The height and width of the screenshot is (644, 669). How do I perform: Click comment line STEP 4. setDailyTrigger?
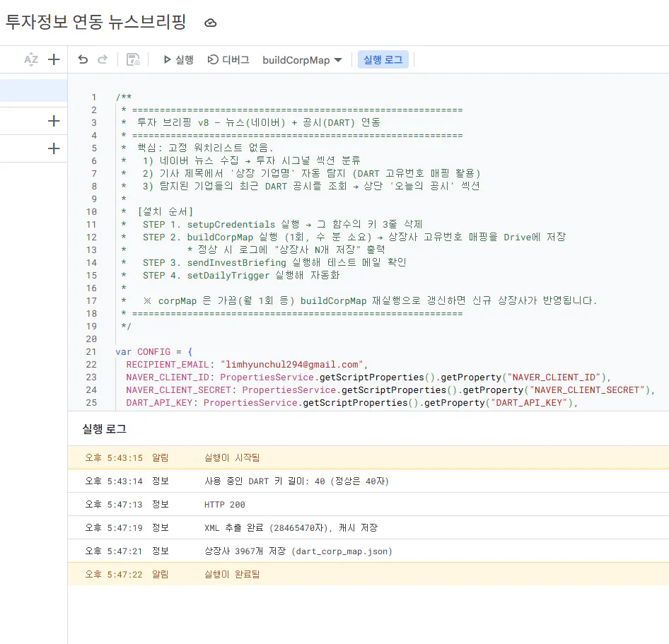click(x=241, y=276)
